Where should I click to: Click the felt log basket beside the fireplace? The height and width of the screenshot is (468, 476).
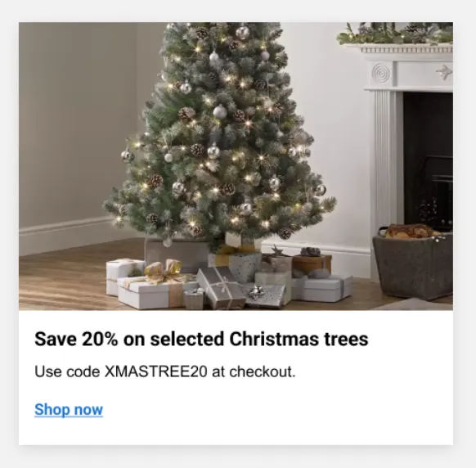(x=413, y=264)
